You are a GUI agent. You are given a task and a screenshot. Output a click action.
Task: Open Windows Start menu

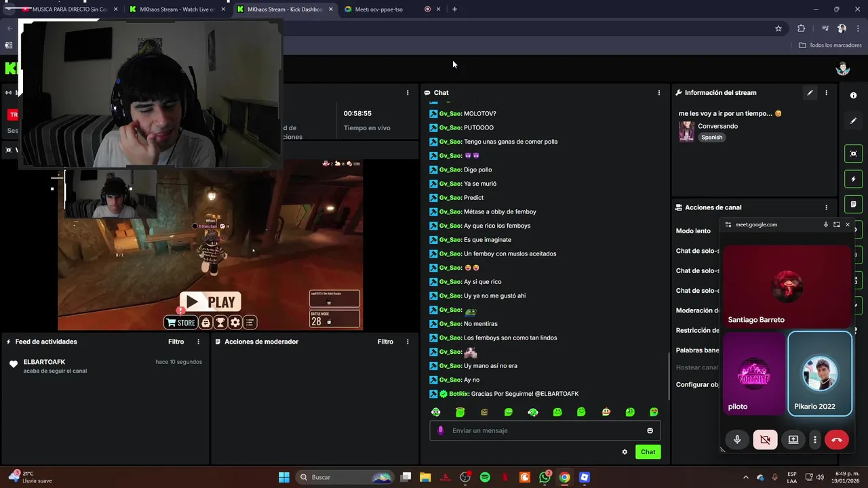click(x=284, y=477)
